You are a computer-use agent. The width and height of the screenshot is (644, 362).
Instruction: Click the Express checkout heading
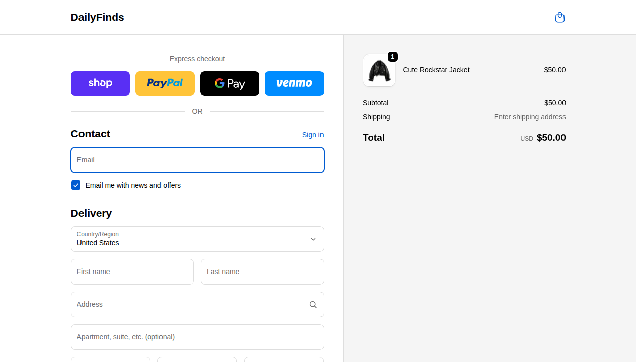[197, 59]
